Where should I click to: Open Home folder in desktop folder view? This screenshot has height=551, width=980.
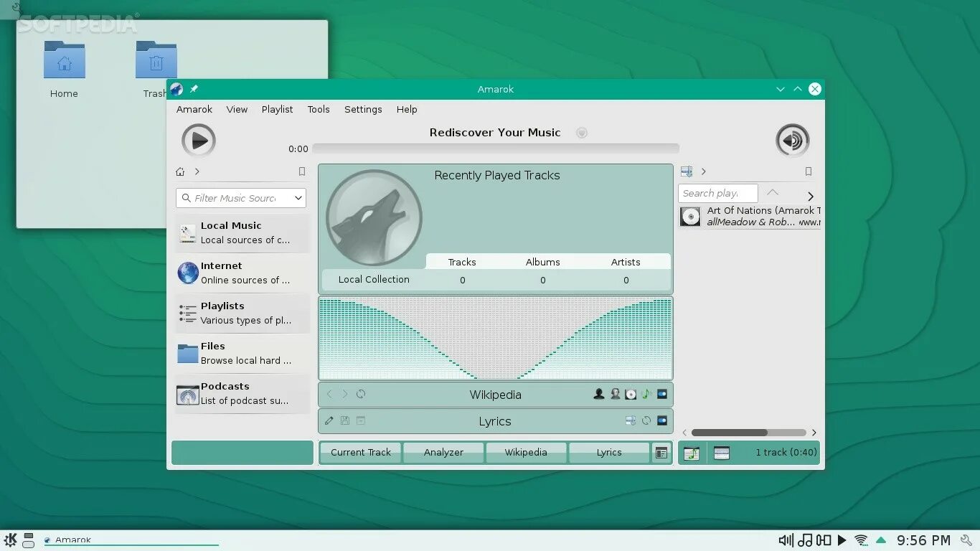pos(64,70)
